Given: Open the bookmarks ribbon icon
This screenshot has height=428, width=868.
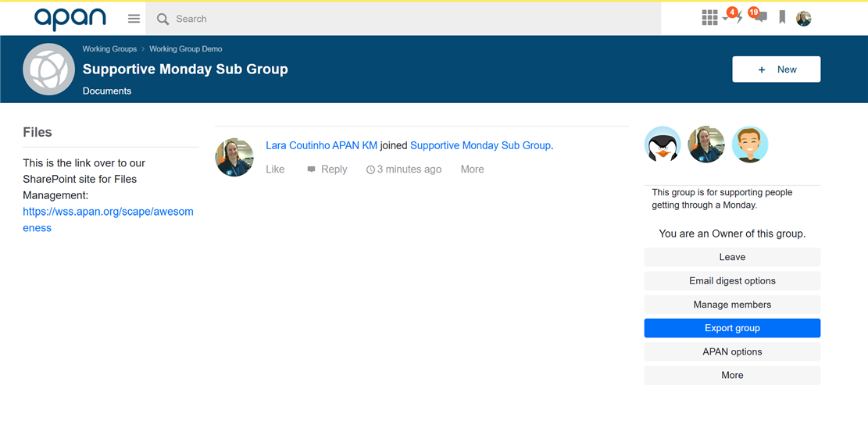Looking at the screenshot, I should click(x=782, y=18).
